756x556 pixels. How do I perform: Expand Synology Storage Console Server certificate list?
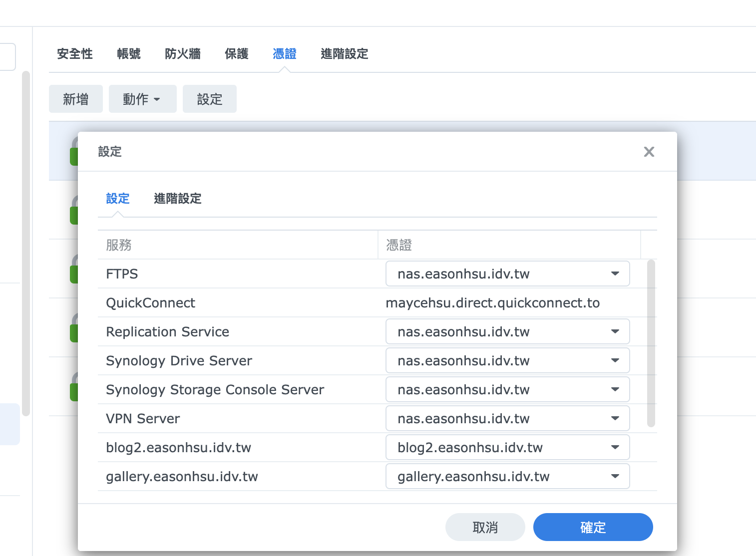pyautogui.click(x=507, y=389)
